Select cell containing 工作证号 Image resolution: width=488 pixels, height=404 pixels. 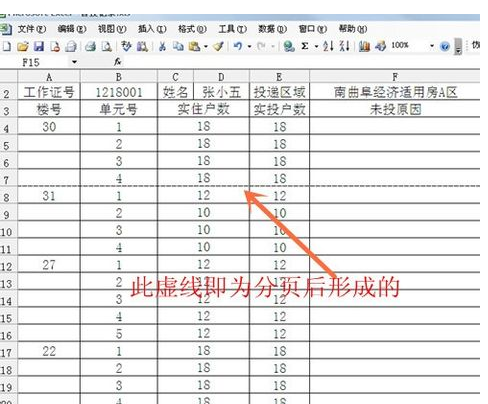[x=49, y=92]
